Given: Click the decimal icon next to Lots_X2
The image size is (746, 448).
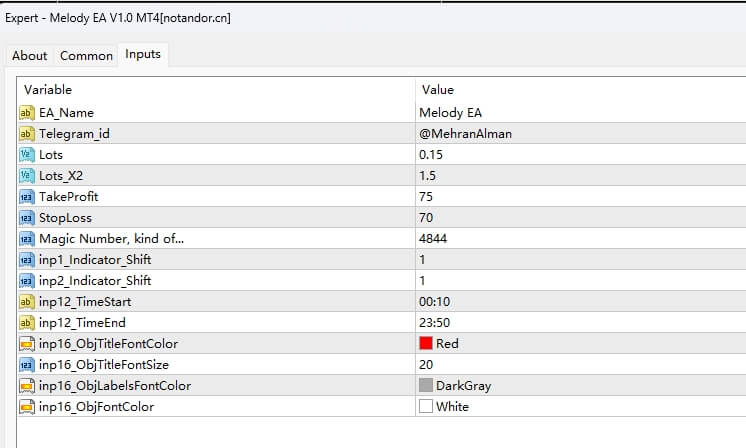Looking at the screenshot, I should click(x=27, y=175).
